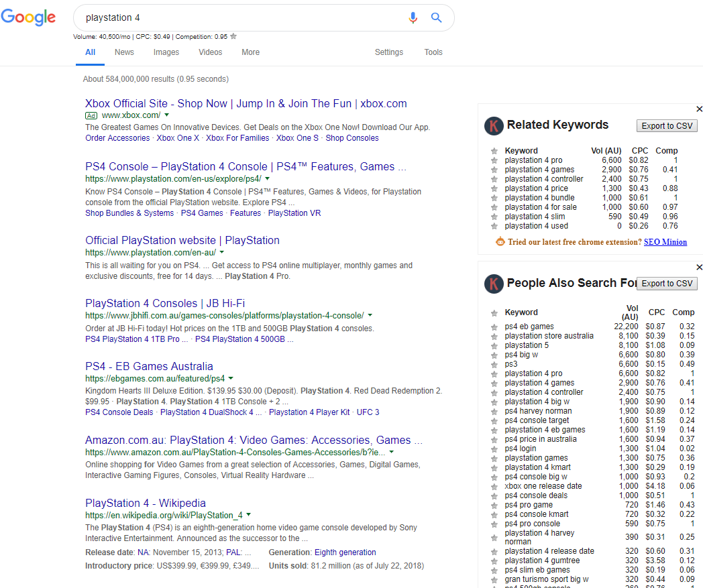703x588 pixels.
Task: Star the 'playstation 4 kmart' keyword
Action: pyautogui.click(x=494, y=468)
